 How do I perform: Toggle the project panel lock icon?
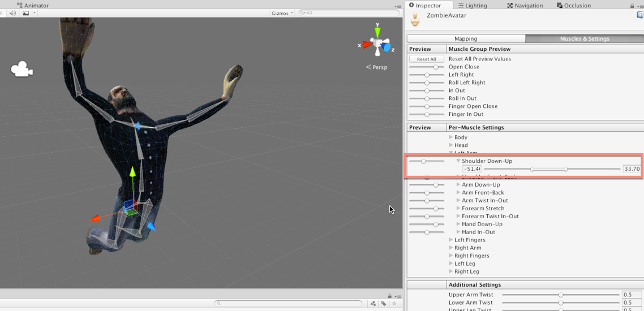389,296
